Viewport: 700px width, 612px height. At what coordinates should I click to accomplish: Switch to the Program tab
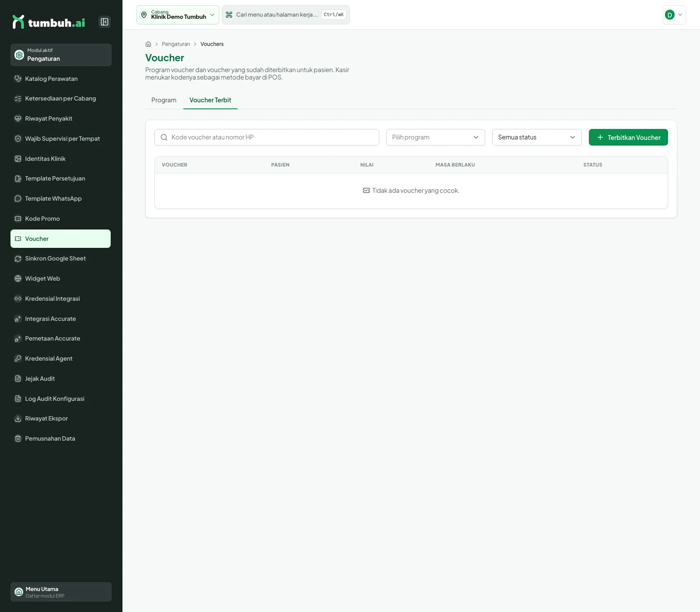pos(164,100)
